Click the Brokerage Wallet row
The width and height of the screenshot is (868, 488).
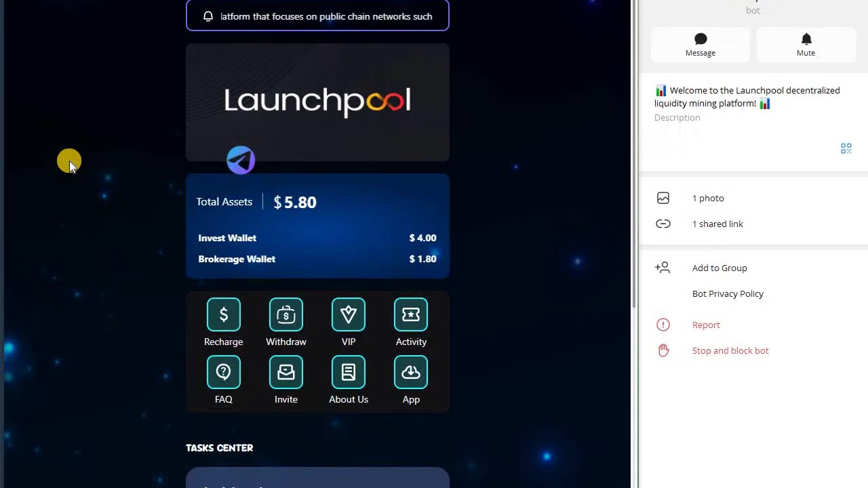coord(317,259)
